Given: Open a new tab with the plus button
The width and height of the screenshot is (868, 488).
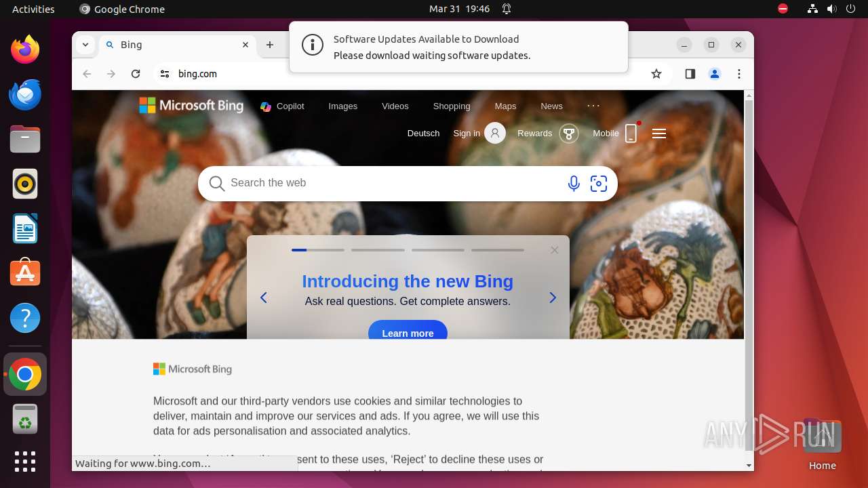Looking at the screenshot, I should [270, 45].
